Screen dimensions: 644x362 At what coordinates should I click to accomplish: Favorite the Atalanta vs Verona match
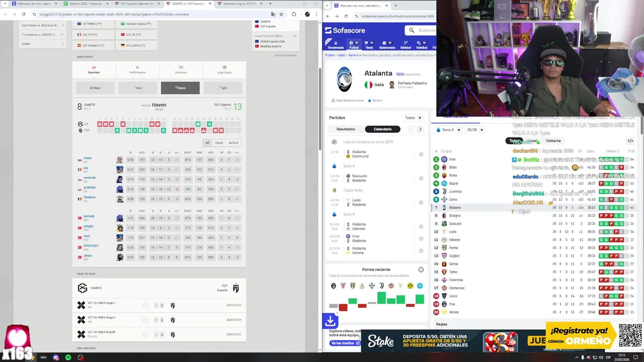coord(421,250)
